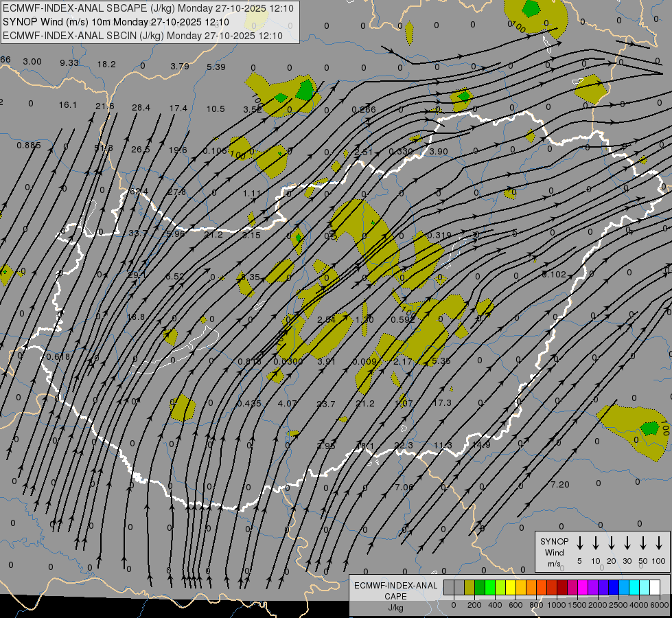Click the 0.435 value on the map
The width and height of the screenshot is (672, 618).
[x=249, y=404]
